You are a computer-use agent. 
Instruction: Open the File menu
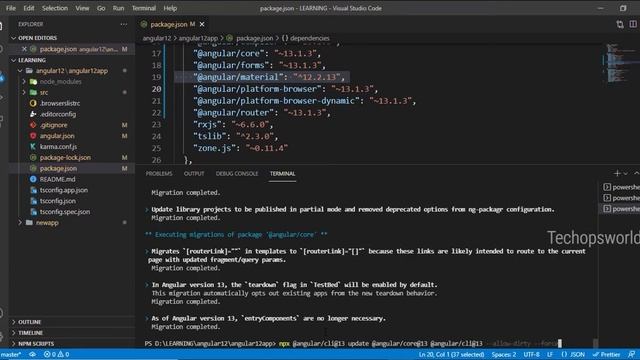[11, 8]
